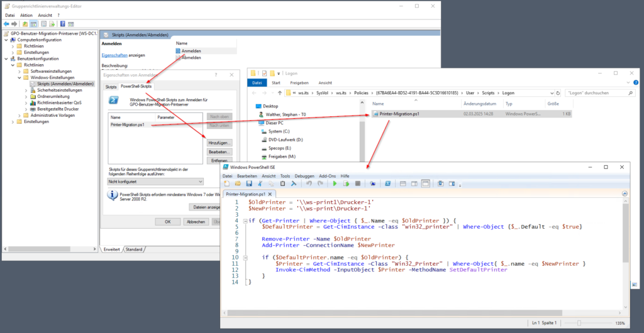Click the Show Script Pane Right icon

pyautogui.click(x=414, y=183)
